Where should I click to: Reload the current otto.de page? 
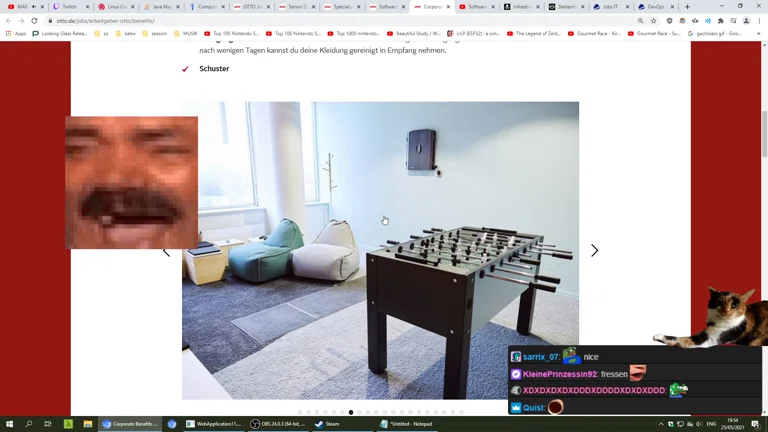[x=34, y=20]
